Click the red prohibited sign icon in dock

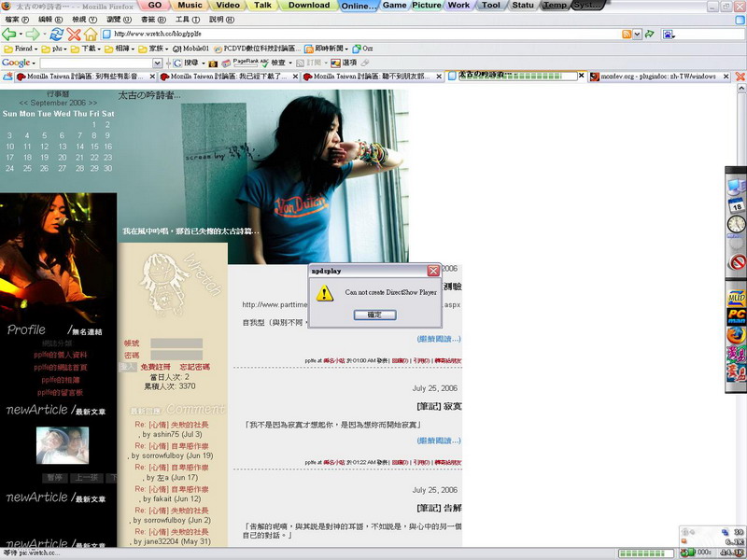737,262
